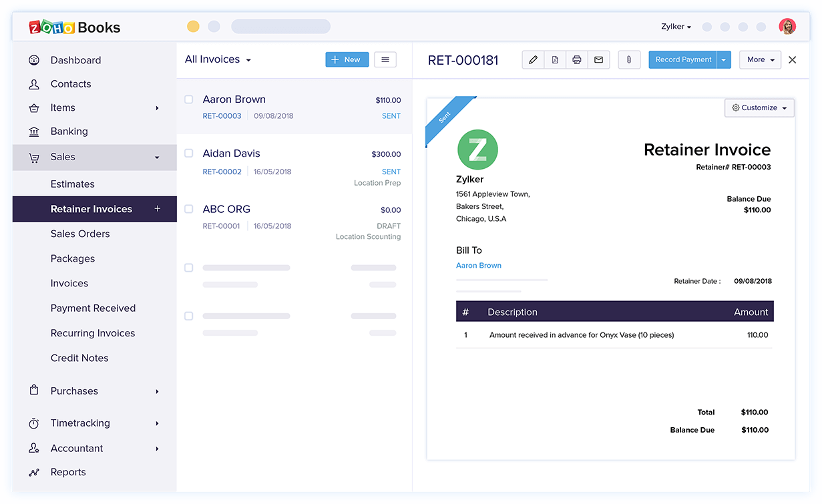This screenshot has width=822, height=504.
Task: Go to Estimates
Action: [73, 184]
